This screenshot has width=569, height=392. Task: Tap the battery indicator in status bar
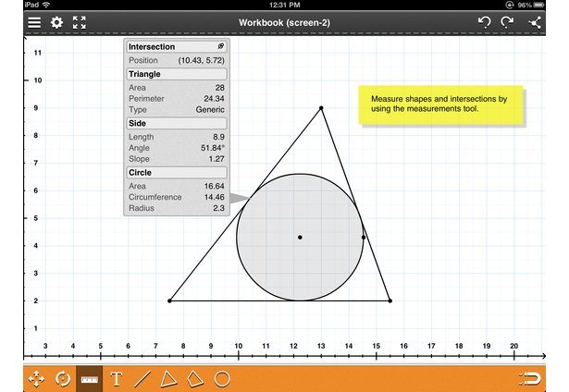[538, 5]
